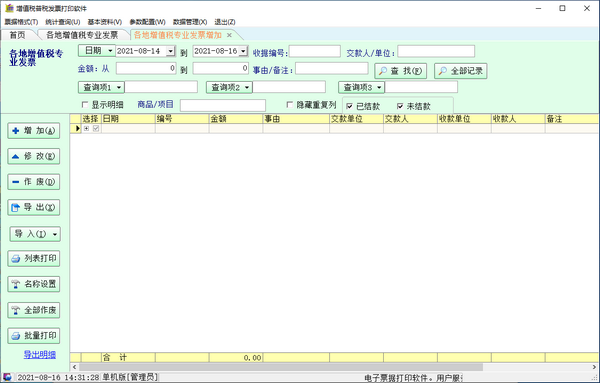Click the 列表打印 printer icon button
The height and width of the screenshot is (383, 600).
click(x=34, y=259)
